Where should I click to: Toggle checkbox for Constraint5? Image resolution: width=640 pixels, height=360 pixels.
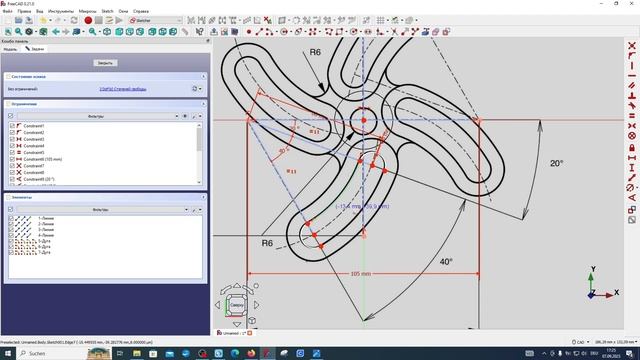point(12,153)
